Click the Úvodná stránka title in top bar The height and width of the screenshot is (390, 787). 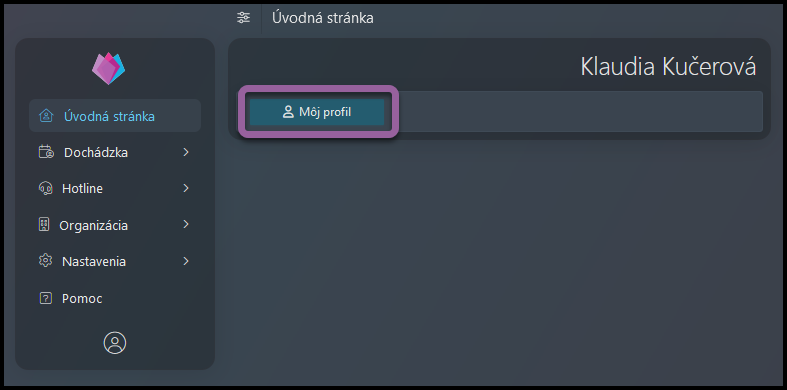[323, 18]
